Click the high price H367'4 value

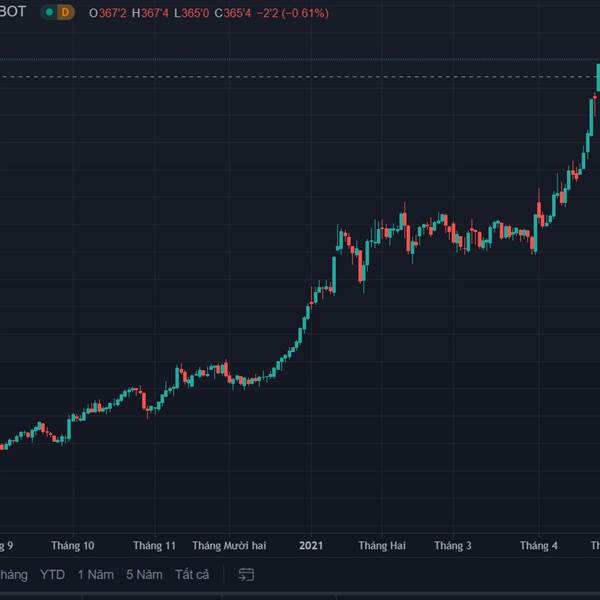coord(150,13)
